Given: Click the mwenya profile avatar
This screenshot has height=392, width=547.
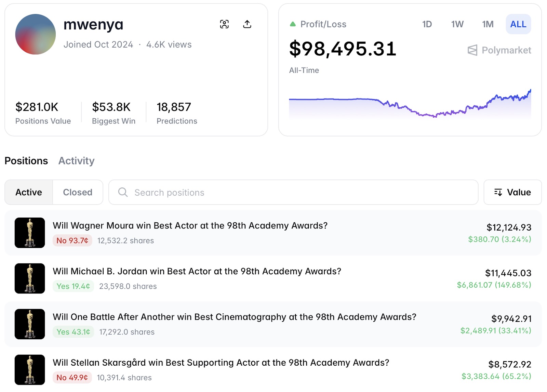Looking at the screenshot, I should [36, 34].
